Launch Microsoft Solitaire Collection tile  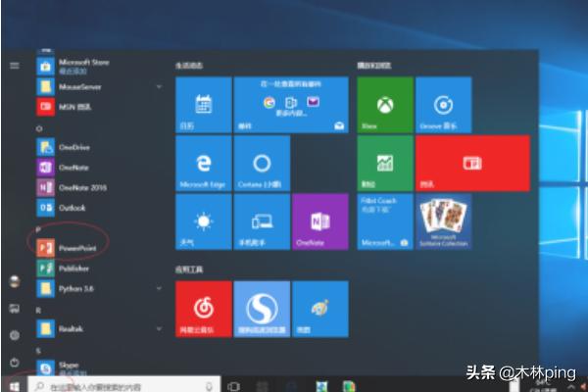point(444,221)
